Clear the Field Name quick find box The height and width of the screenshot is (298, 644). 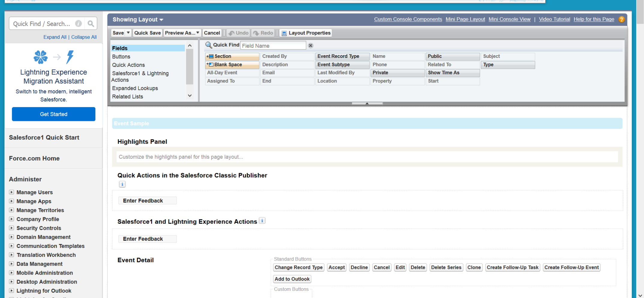click(x=310, y=46)
